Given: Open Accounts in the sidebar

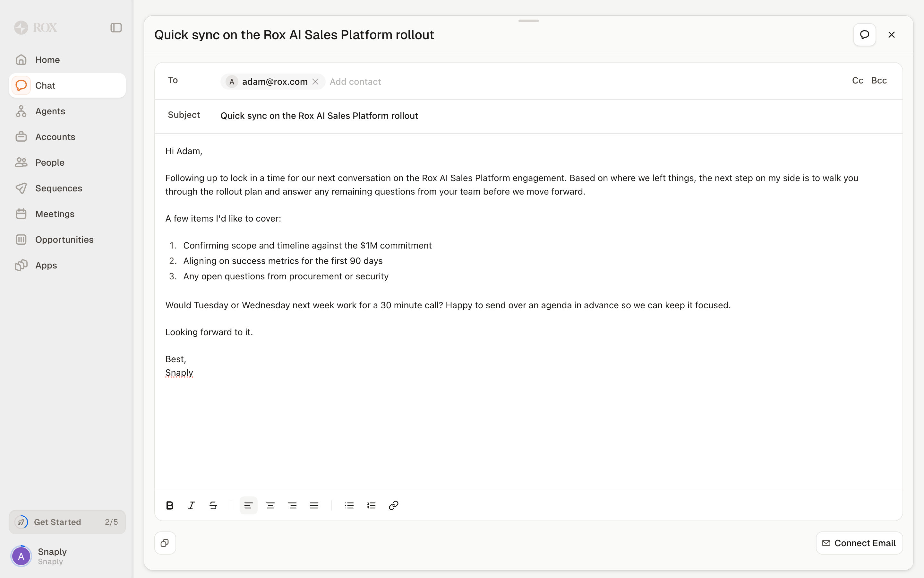Looking at the screenshot, I should click(x=67, y=137).
